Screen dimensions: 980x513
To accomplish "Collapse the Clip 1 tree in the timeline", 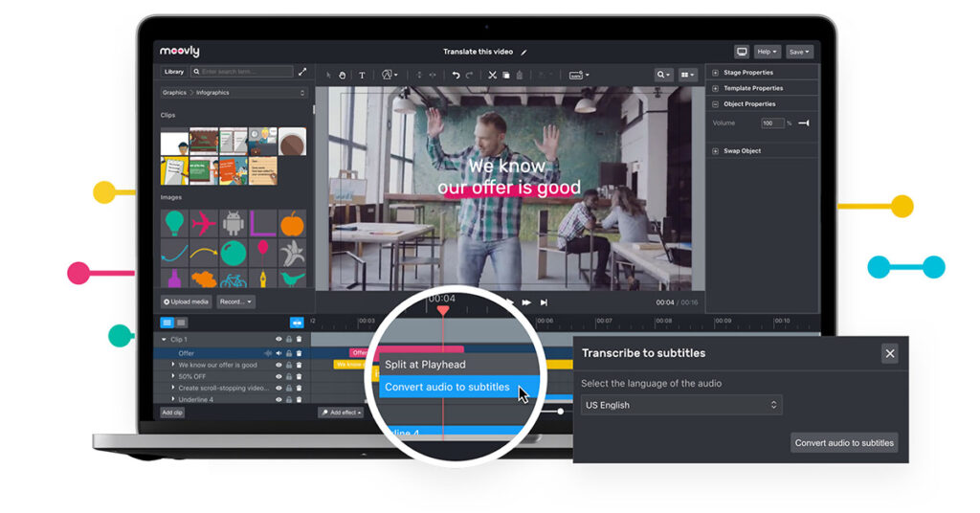I will coord(164,340).
